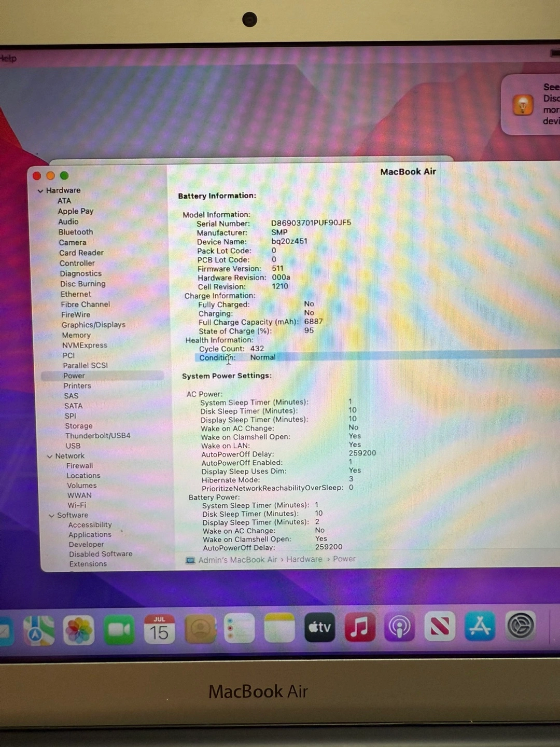Select Extensions under Software

(x=88, y=564)
